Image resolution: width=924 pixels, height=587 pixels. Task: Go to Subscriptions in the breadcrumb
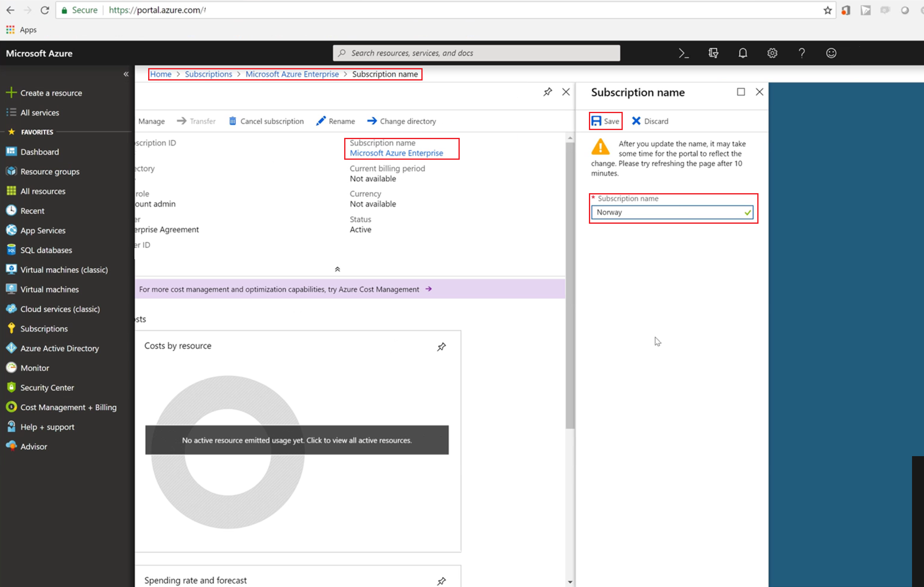pyautogui.click(x=208, y=74)
